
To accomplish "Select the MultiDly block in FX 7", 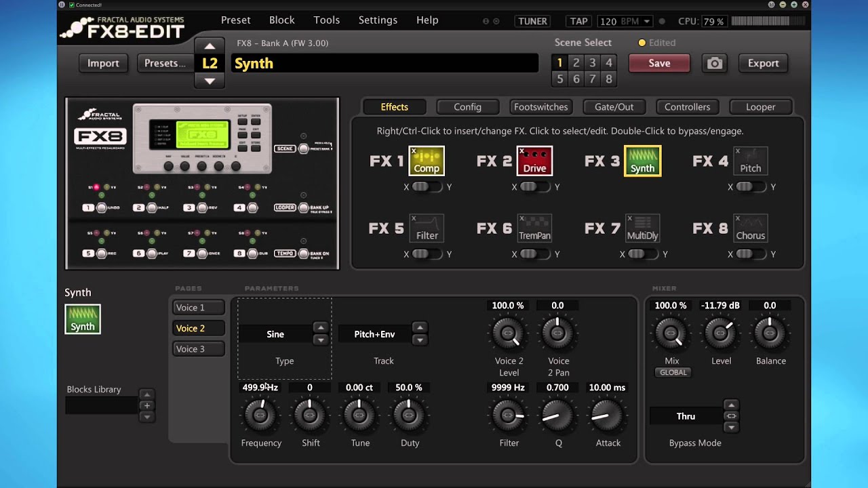I will tap(642, 228).
